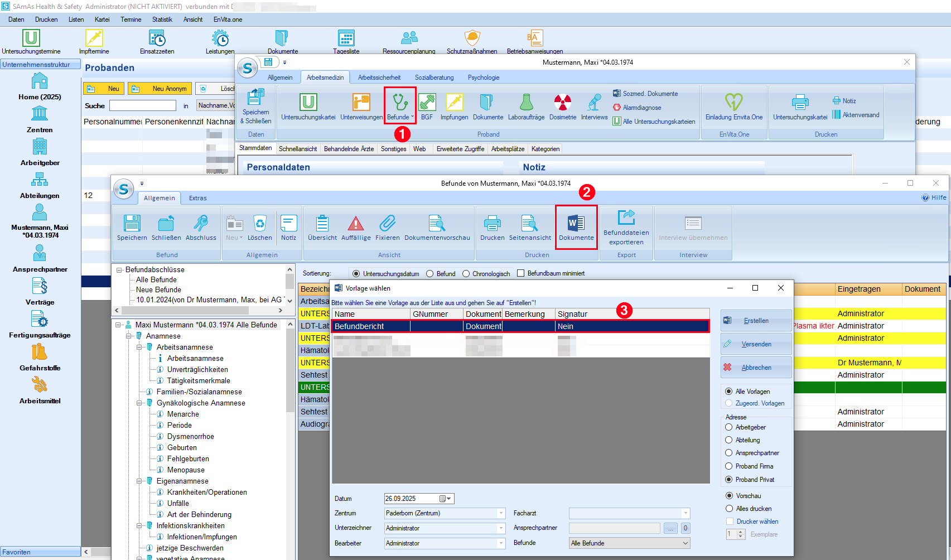Collapse Anamnese tree node
The width and height of the screenshot is (951, 560).
[x=129, y=336]
